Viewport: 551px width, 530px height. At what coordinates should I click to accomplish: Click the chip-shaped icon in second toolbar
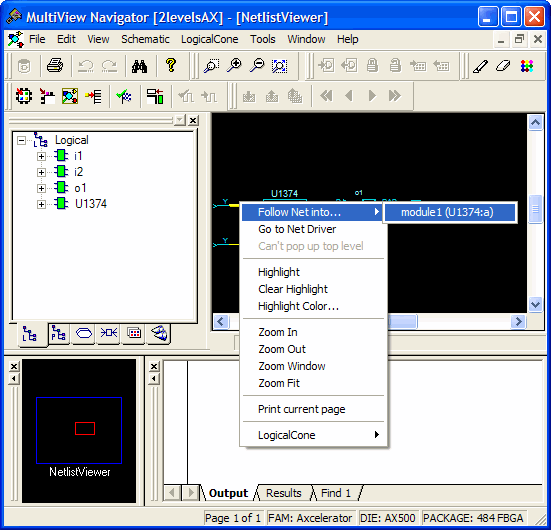[x=24, y=96]
